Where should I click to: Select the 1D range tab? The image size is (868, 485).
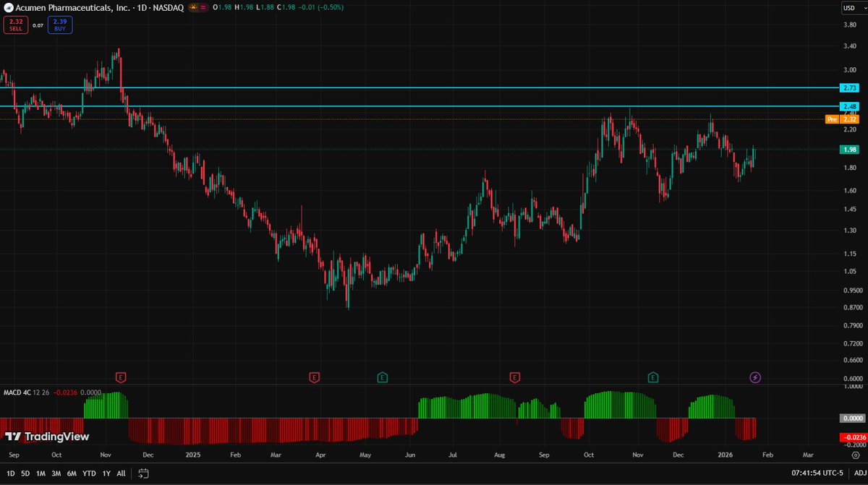pyautogui.click(x=10, y=473)
